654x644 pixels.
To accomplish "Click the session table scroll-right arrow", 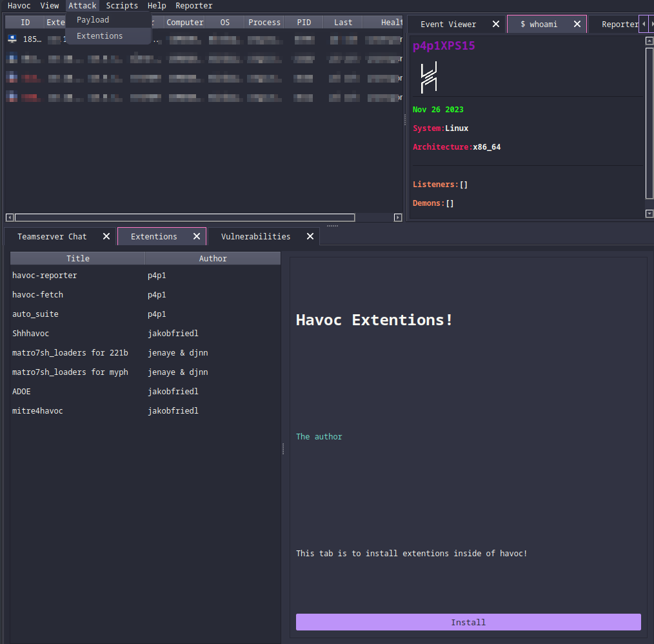I will pos(398,217).
